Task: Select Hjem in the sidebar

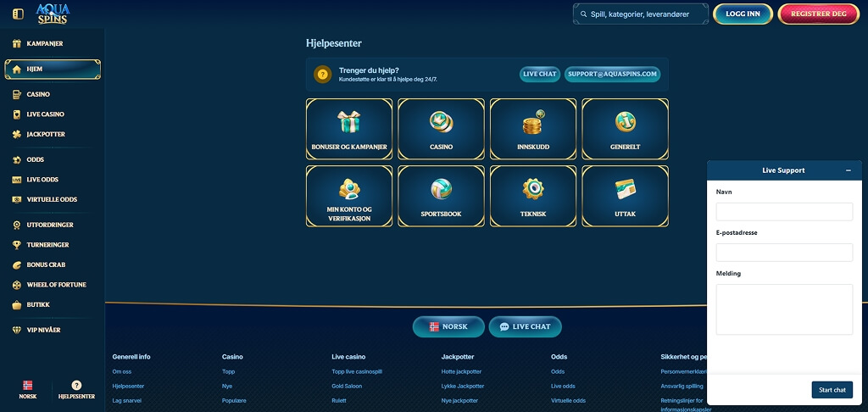Action: coord(53,70)
